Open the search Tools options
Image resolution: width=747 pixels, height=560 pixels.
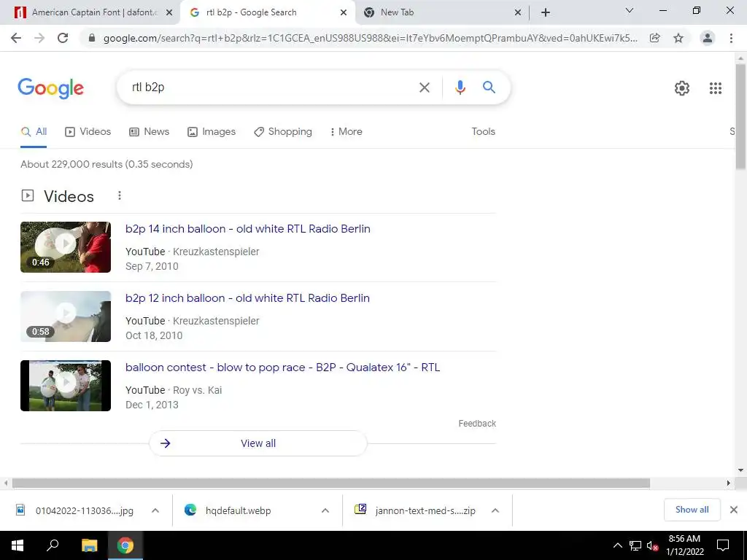point(483,132)
